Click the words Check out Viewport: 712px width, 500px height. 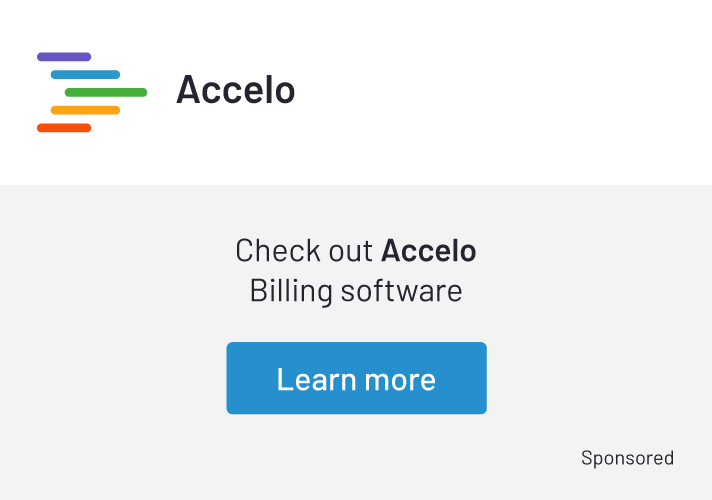pos(304,250)
